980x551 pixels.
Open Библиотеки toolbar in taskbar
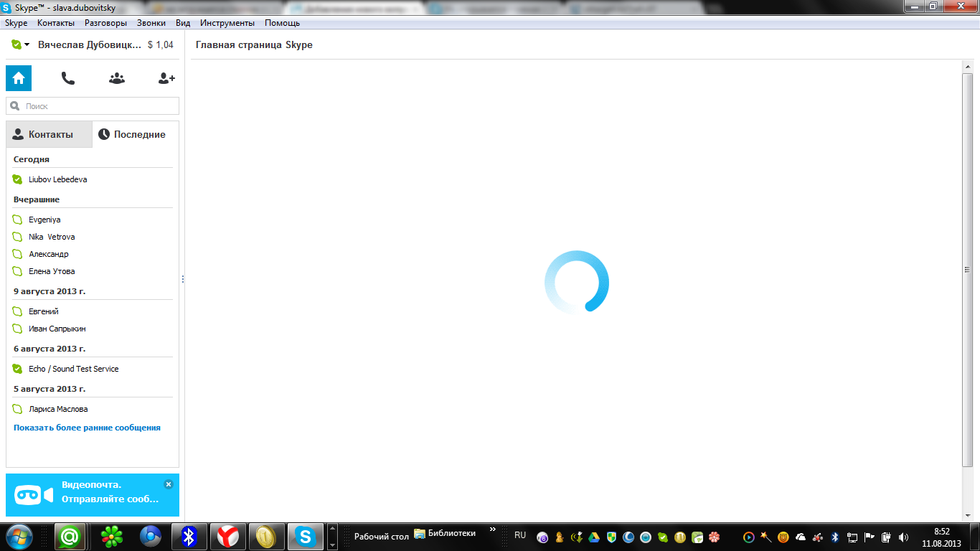[x=445, y=534]
